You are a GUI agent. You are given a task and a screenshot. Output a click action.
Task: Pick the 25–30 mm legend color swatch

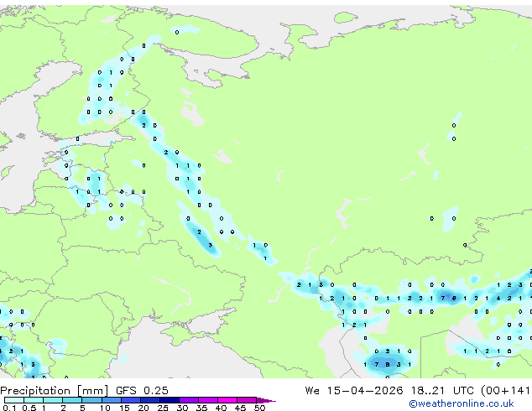pyautogui.click(x=169, y=400)
